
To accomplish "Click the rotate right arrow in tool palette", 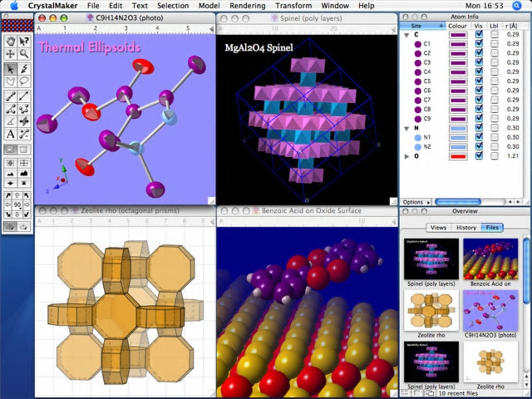I will (x=27, y=205).
